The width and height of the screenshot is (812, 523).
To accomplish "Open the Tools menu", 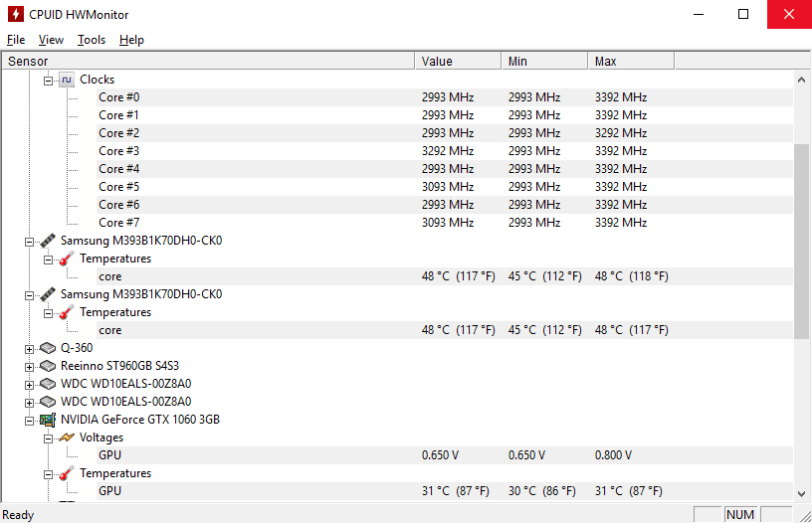I will (92, 40).
